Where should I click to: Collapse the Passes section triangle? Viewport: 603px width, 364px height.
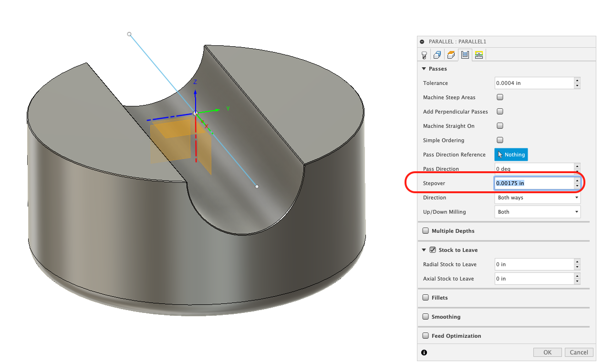[x=424, y=69]
